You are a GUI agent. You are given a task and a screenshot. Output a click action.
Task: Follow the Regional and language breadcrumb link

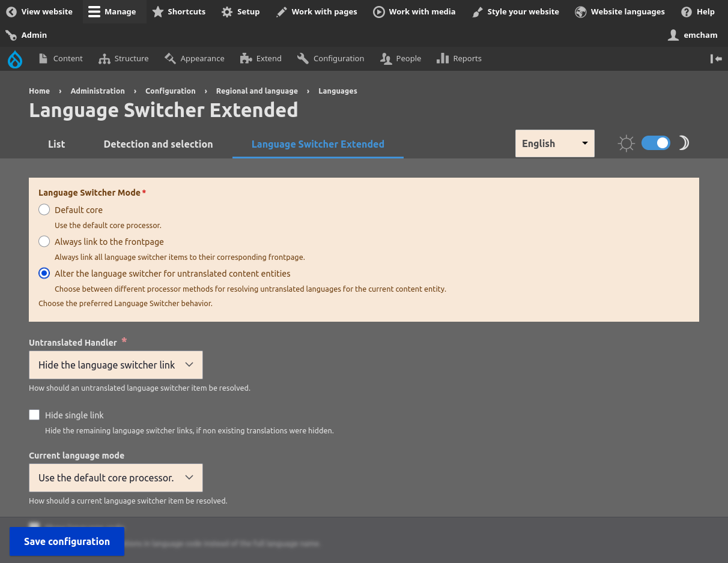click(256, 91)
